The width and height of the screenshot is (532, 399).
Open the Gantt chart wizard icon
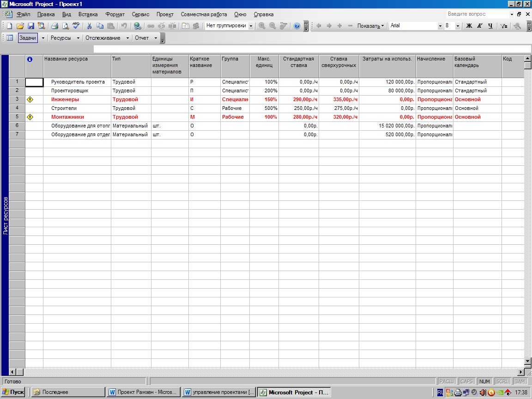[x=517, y=26]
